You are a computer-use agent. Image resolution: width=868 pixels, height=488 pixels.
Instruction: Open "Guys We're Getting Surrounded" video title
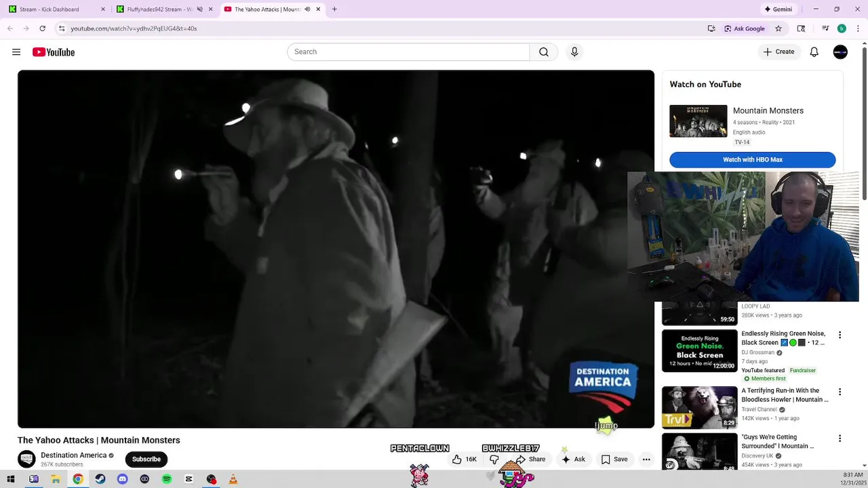click(x=778, y=442)
